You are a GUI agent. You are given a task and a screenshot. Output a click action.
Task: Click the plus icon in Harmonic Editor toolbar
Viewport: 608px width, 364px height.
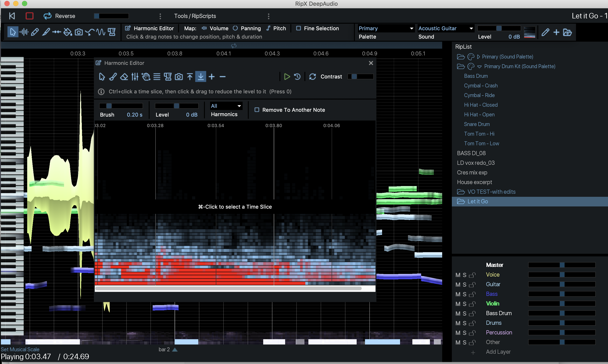(212, 77)
